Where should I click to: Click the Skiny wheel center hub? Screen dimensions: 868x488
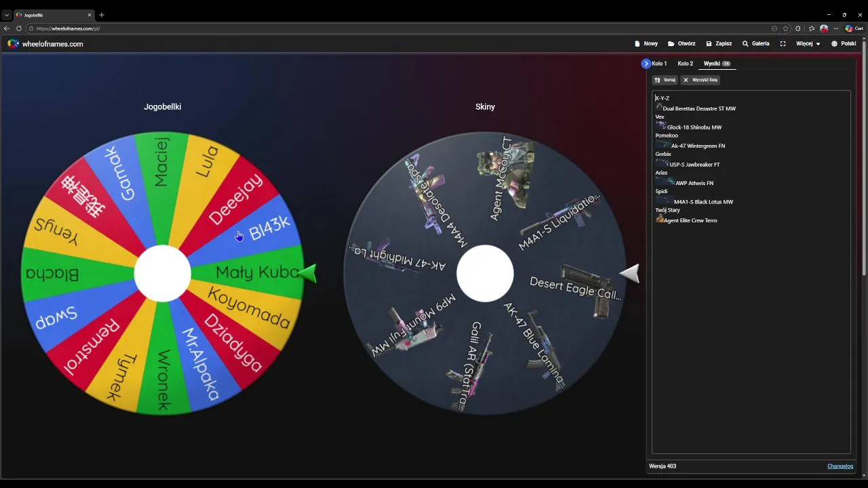click(485, 273)
